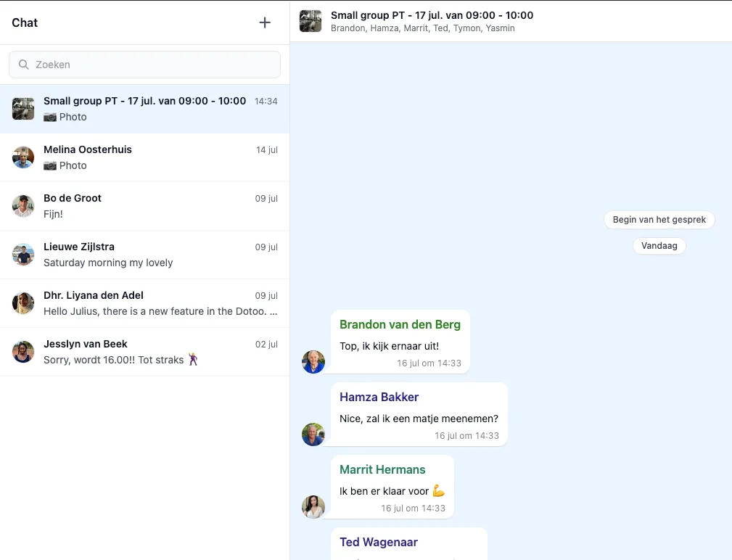Click the sender name Marrit Hermans
Viewport: 732px width, 560px height.
[x=382, y=469]
